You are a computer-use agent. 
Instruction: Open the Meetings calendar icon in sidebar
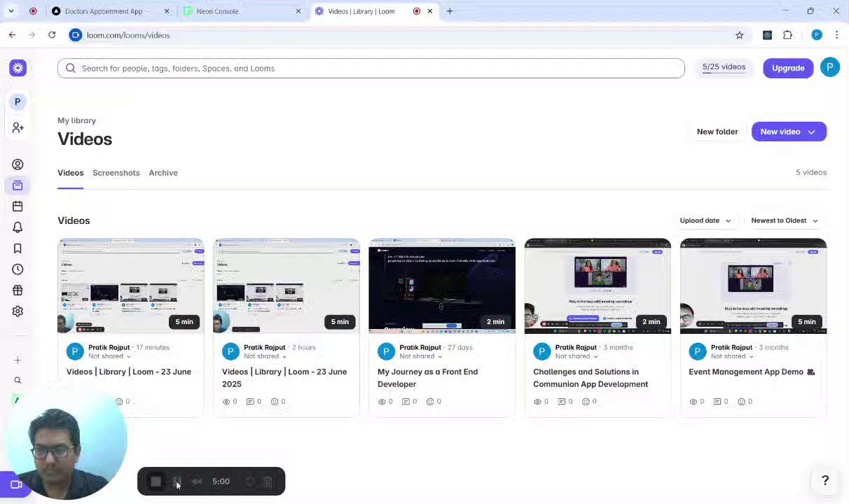point(18,206)
